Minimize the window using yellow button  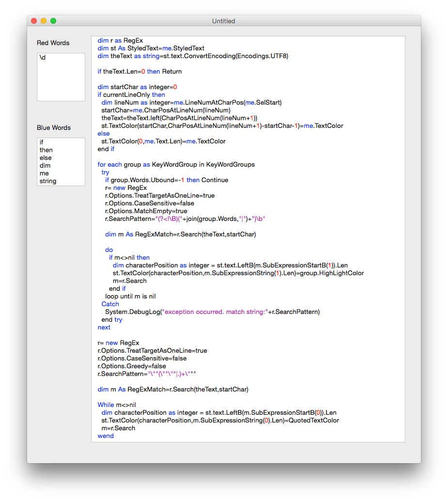tap(44, 21)
